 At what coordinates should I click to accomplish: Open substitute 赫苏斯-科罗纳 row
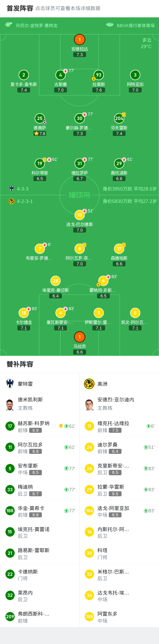[40, 426]
